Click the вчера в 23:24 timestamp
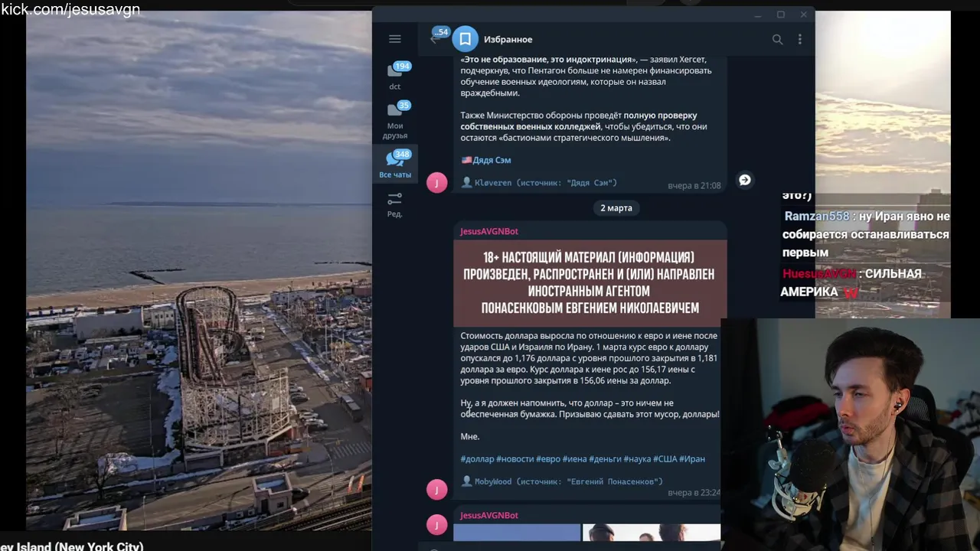This screenshot has height=551, width=980. click(694, 492)
